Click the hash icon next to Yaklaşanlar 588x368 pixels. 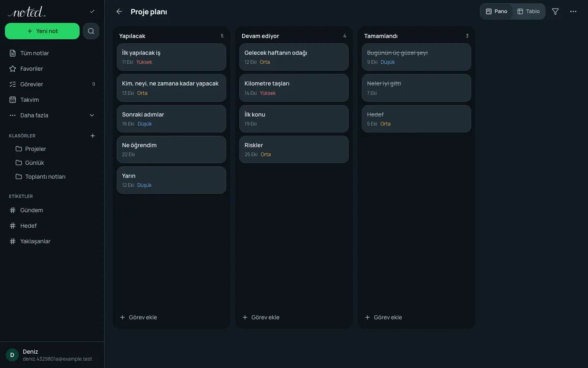click(13, 241)
